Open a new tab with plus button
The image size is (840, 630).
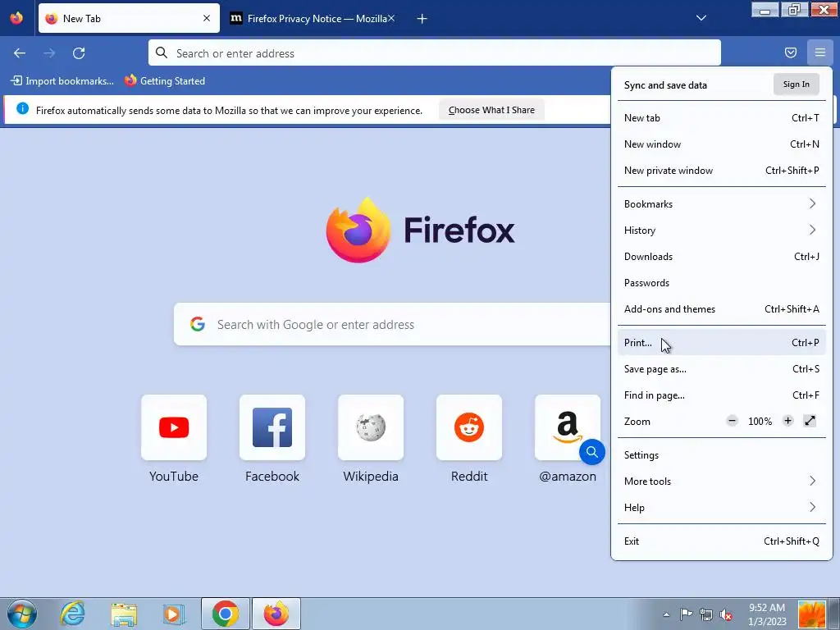pyautogui.click(x=422, y=19)
